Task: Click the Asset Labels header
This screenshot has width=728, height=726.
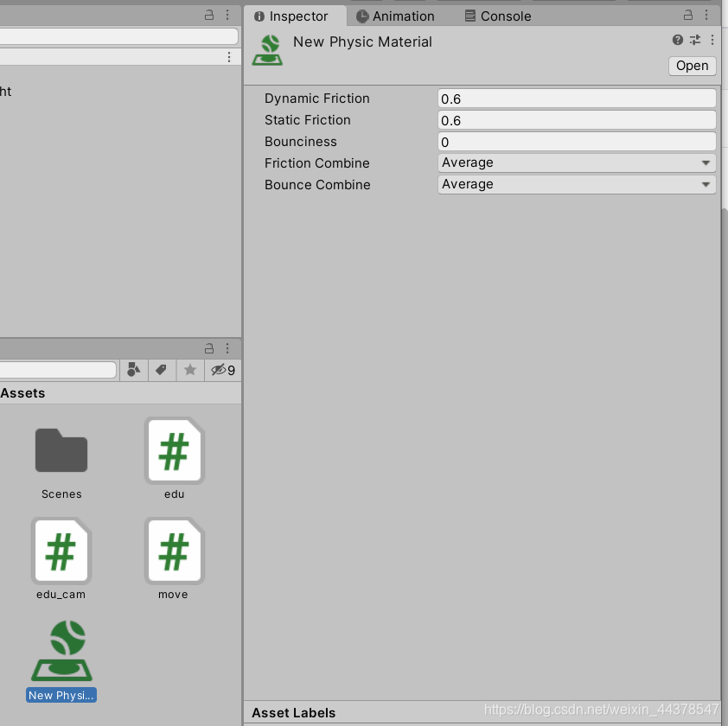Action: point(293,712)
